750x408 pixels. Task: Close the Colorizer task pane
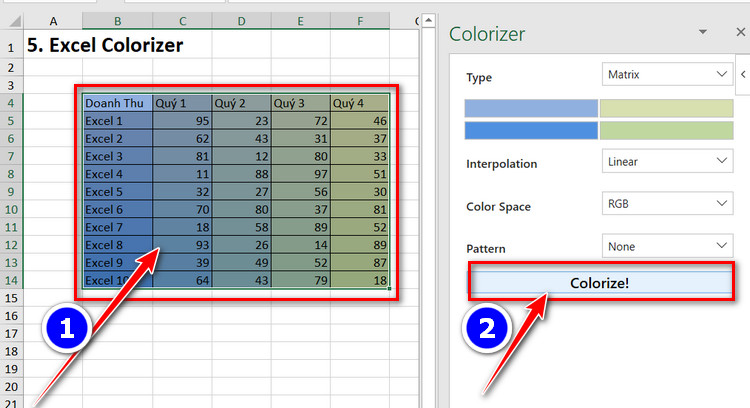pyautogui.click(x=740, y=32)
